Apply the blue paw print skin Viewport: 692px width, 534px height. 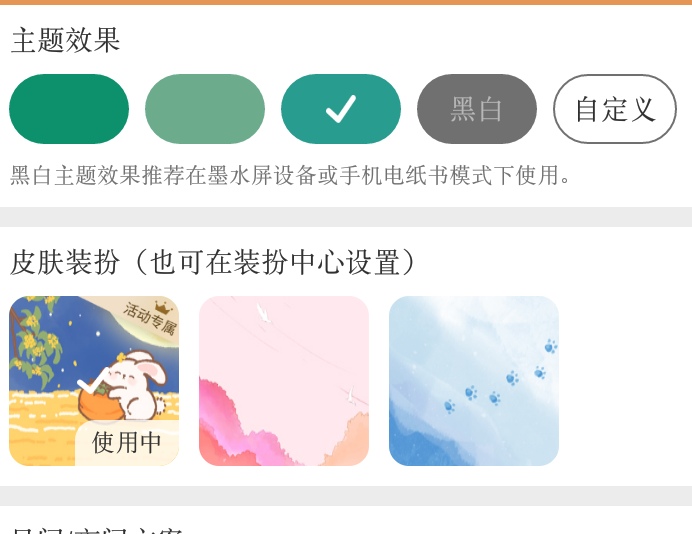point(474,381)
